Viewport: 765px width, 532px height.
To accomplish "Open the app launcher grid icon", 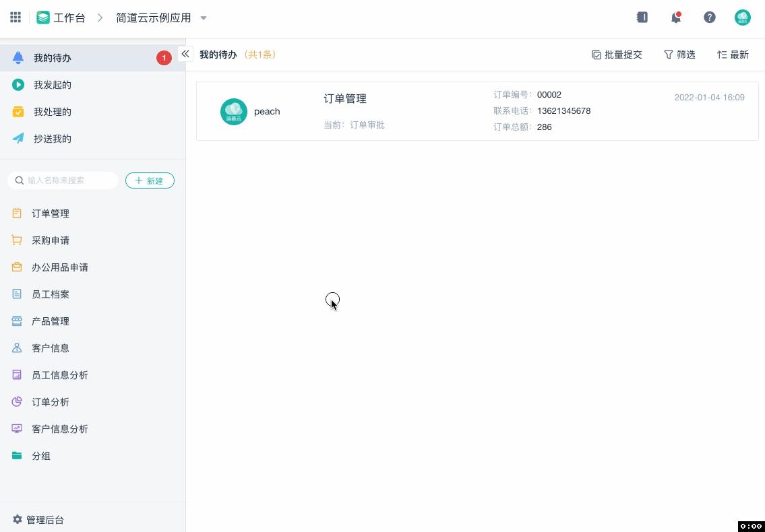I will [x=15, y=17].
